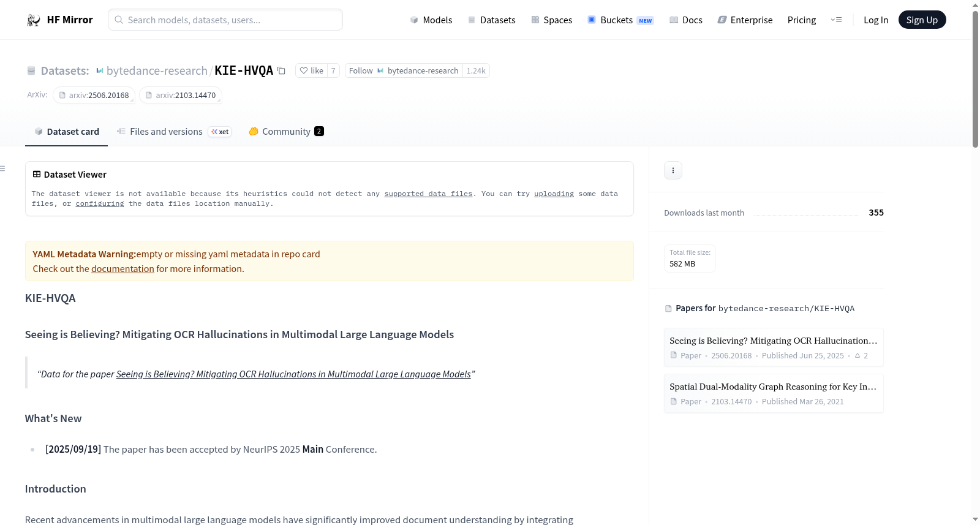Viewport: 980px width, 525px height.
Task: Click the uploading link
Action: (x=554, y=194)
